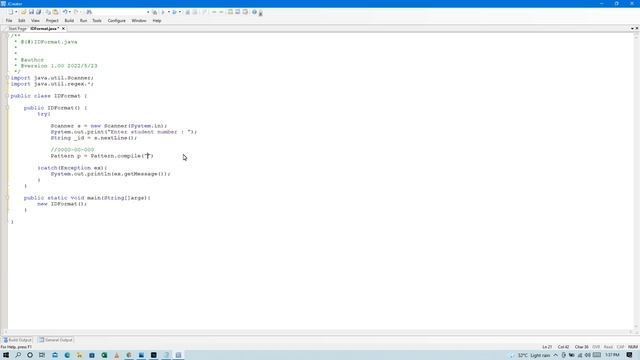Click the Save All toolbar icon
640x360 pixels.
click(x=38, y=12)
